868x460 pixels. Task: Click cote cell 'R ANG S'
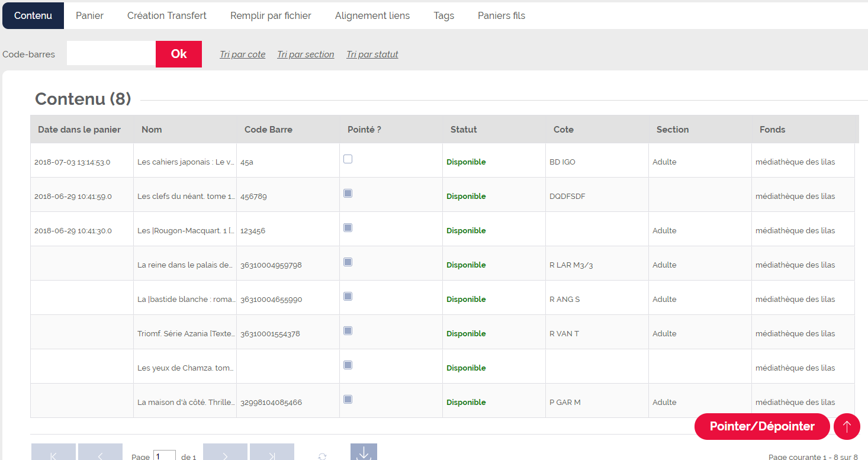tap(597, 299)
